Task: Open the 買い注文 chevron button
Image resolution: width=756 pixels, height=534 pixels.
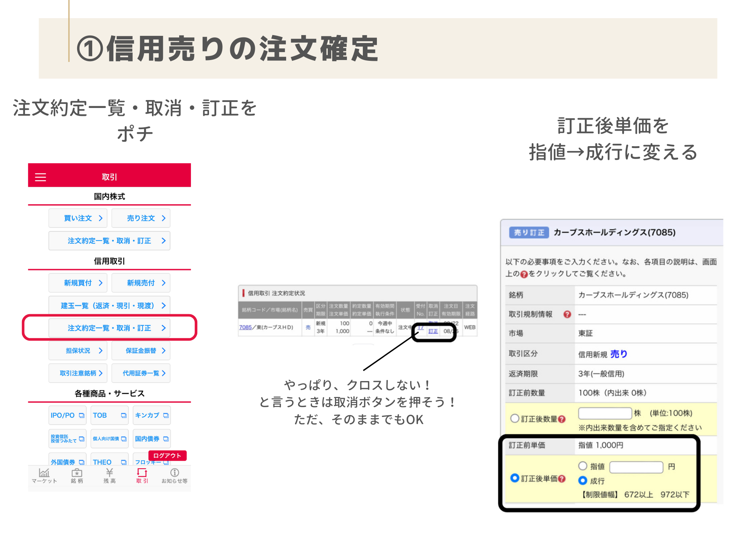Action: (x=78, y=218)
